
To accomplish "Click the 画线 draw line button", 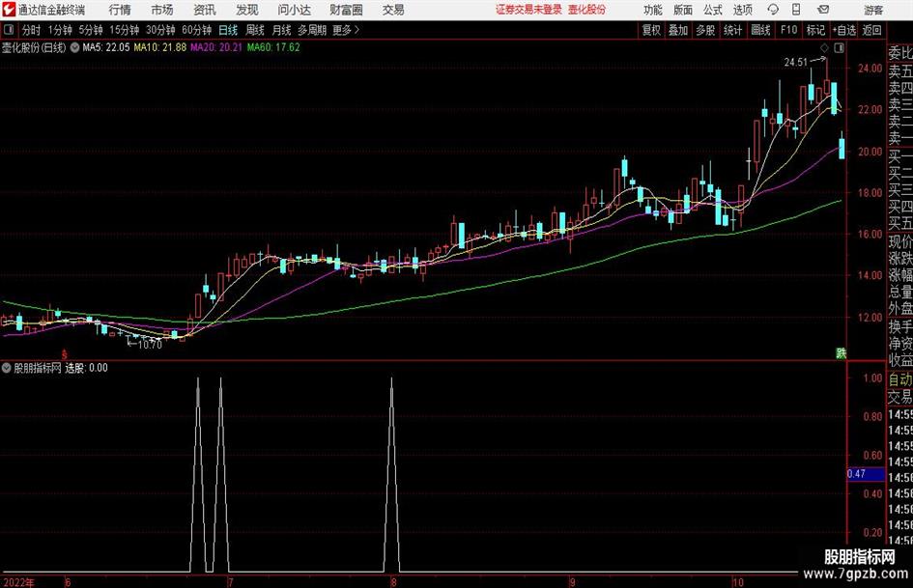I will (760, 30).
